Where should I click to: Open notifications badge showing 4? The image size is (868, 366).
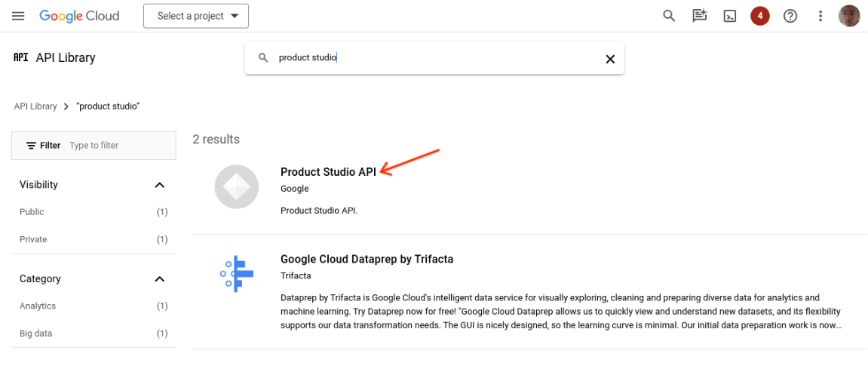coord(759,16)
